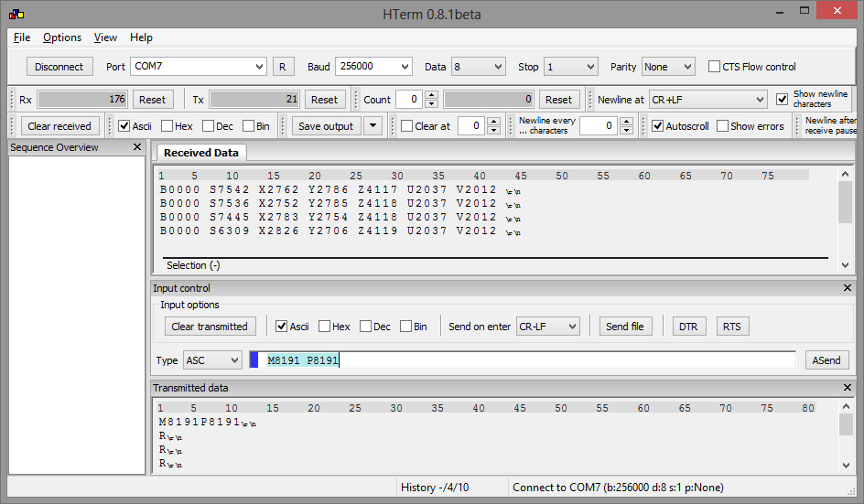Viewport: 864px width, 504px height.
Task: Disable the Autoscroll checkbox
Action: click(657, 126)
